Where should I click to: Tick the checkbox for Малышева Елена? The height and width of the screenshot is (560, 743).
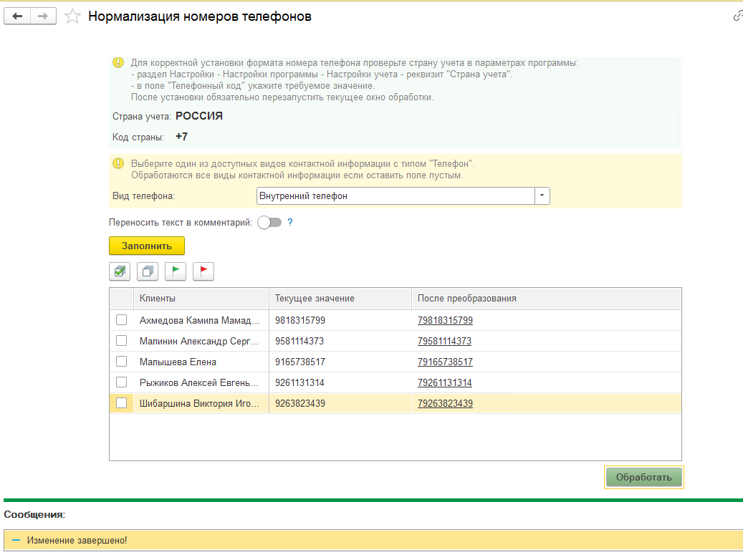click(x=121, y=362)
